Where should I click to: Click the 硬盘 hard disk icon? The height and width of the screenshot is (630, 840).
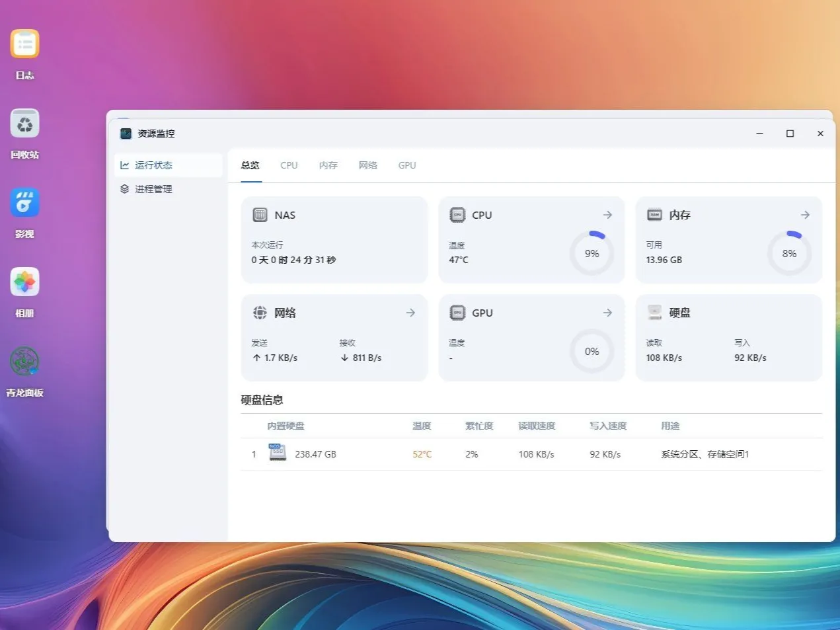[x=654, y=312]
